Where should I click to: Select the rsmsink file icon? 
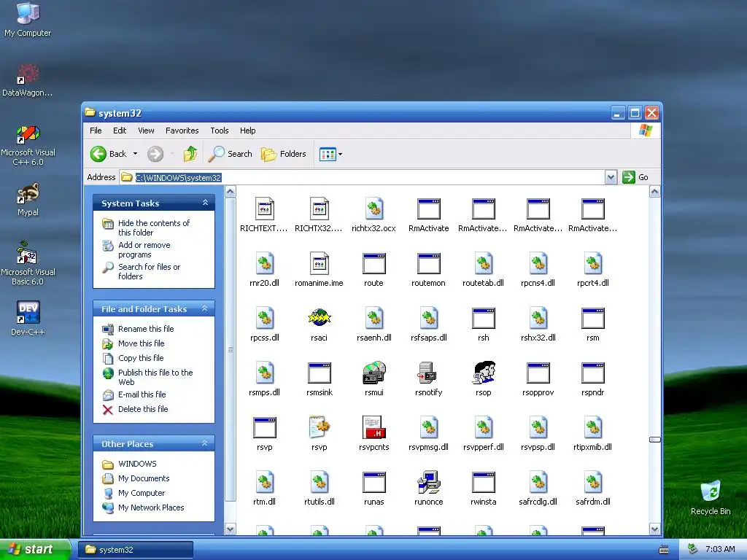pos(320,373)
